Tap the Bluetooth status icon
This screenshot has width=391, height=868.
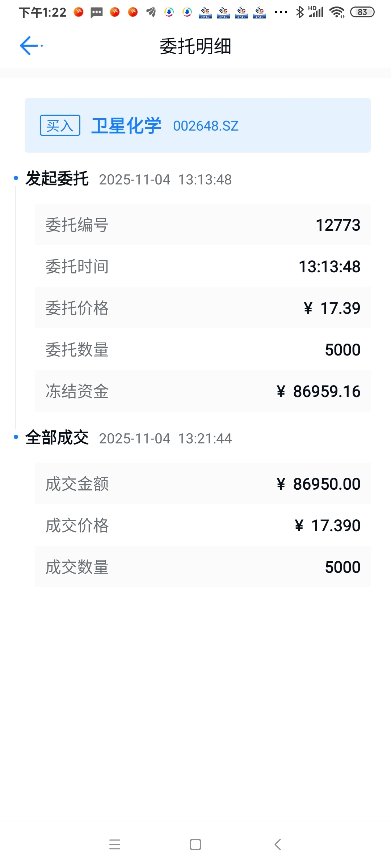coord(300,12)
